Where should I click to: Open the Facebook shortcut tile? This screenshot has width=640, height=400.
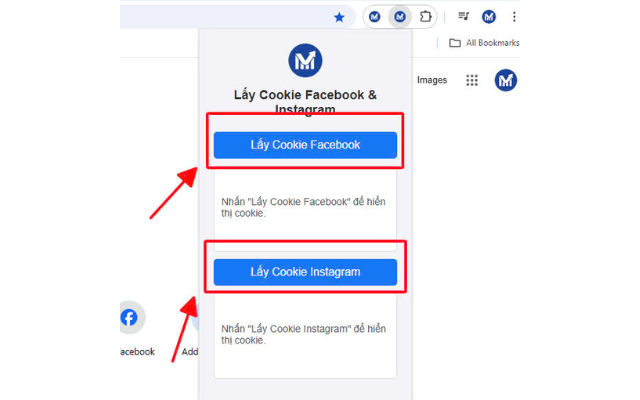pyautogui.click(x=132, y=329)
